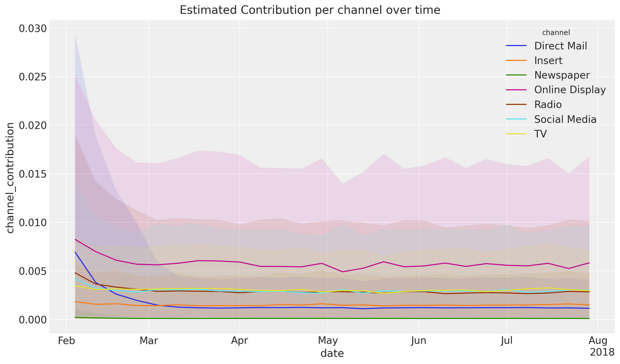
Task: Click the 2018 year label
Action: [602, 352]
